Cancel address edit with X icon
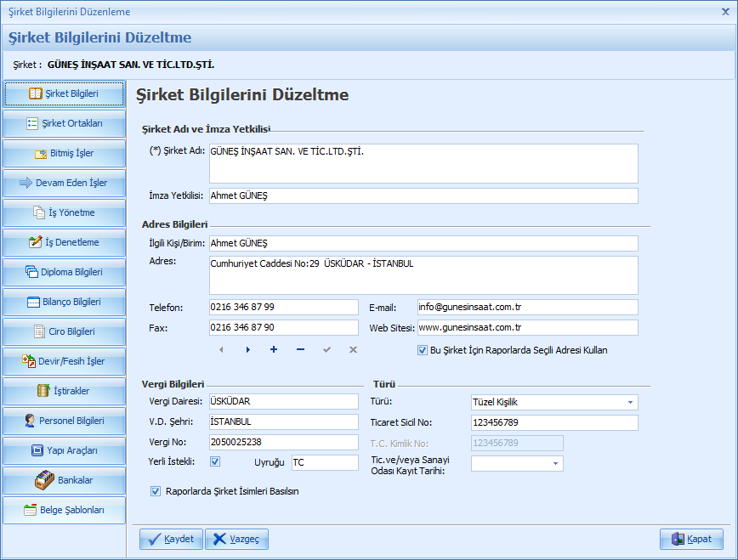 click(x=353, y=349)
